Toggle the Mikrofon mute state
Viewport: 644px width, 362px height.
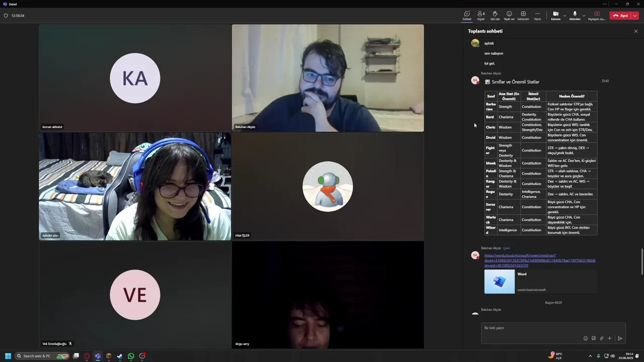575,16
